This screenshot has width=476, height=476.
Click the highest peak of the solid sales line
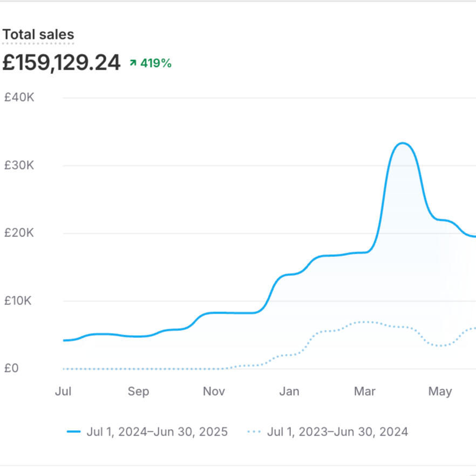tap(402, 143)
